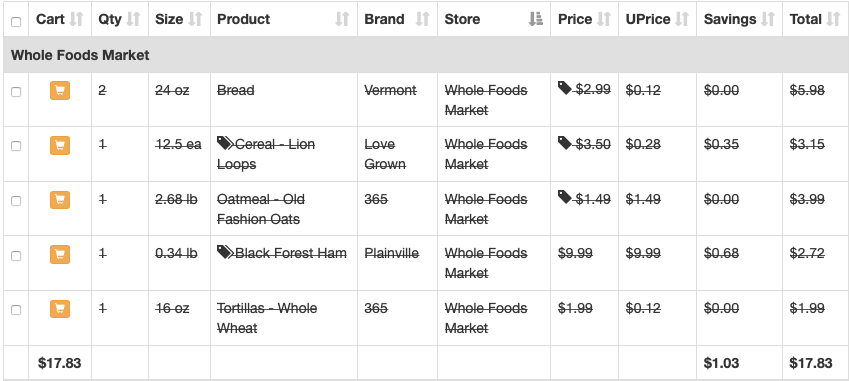Select the checkbox for Tortillas - Whole Wheat

[x=16, y=310]
